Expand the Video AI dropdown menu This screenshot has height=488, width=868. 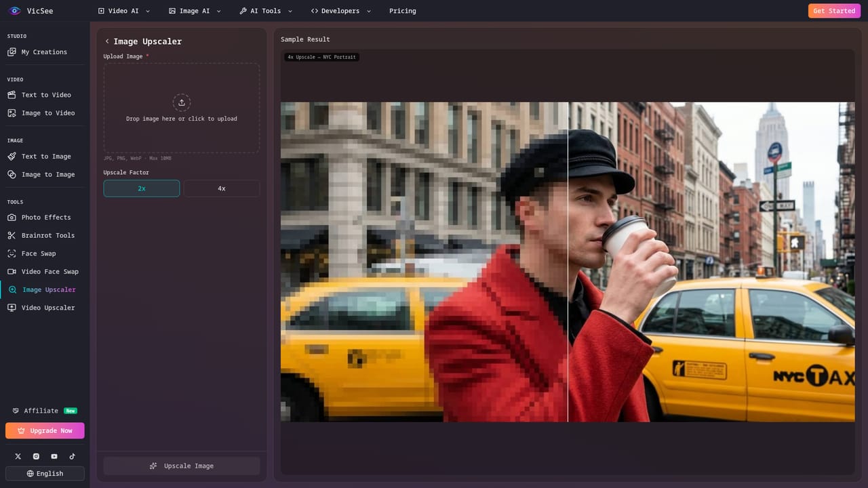(124, 11)
